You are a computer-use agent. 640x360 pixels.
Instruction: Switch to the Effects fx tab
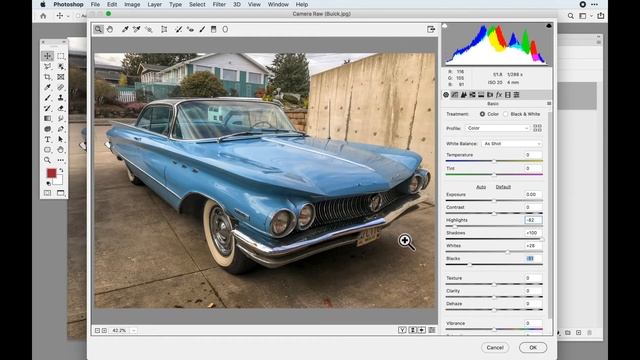[499, 95]
